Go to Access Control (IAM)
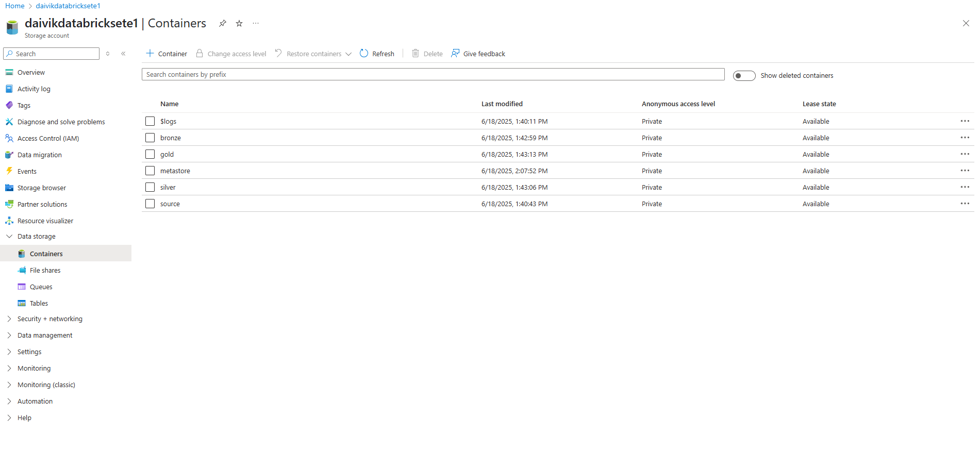 point(48,138)
